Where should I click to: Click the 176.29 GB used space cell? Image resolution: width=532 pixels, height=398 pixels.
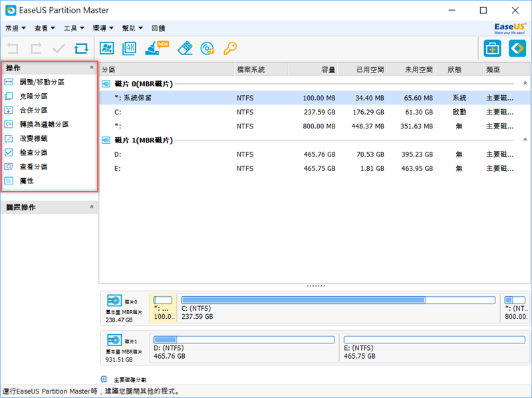[x=368, y=112]
